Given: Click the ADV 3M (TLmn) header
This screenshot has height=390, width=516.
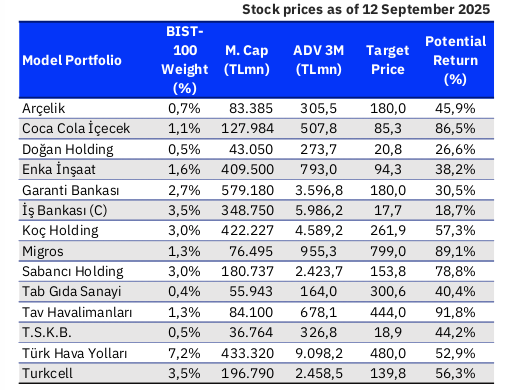Looking at the screenshot, I should coord(319,60).
